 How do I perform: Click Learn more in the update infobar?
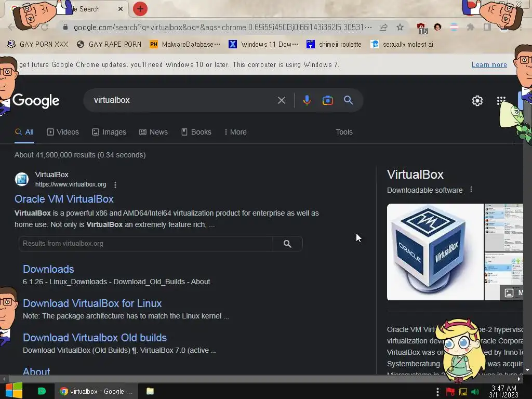(x=489, y=64)
